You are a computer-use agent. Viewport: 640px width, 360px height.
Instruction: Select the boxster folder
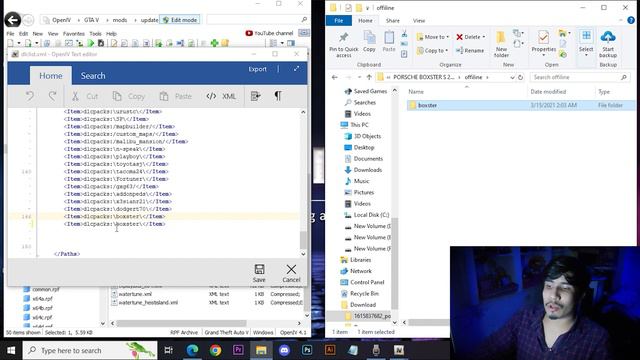(x=522, y=105)
